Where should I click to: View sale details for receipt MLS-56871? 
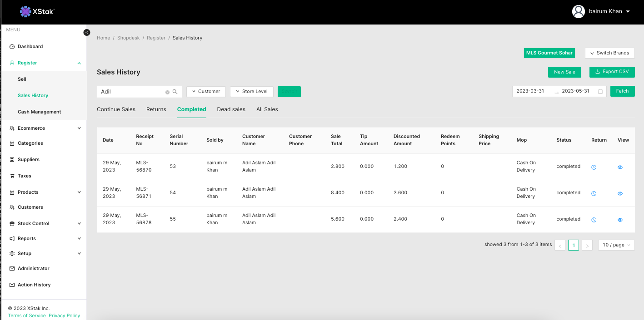[x=620, y=193]
